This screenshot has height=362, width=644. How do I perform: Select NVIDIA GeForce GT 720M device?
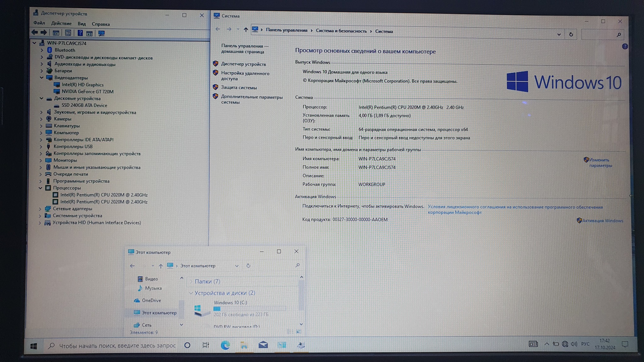click(87, 91)
